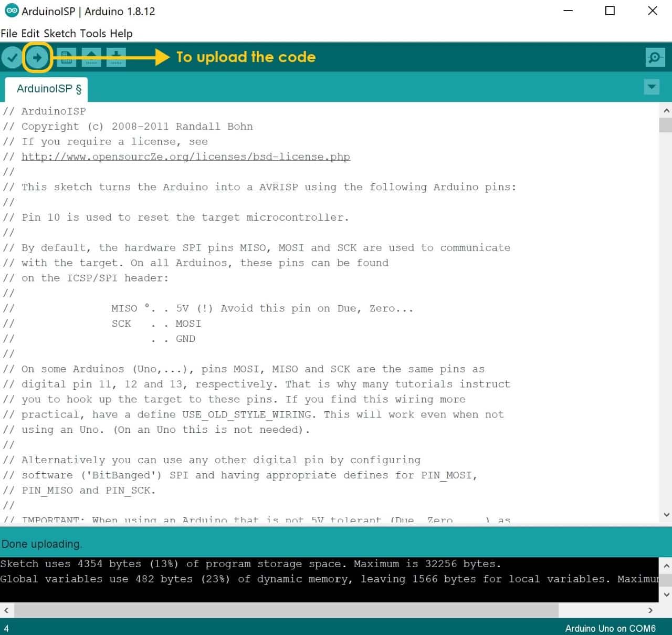This screenshot has width=672, height=635.
Task: Click the editor scrollbar down arrow
Action: click(666, 515)
